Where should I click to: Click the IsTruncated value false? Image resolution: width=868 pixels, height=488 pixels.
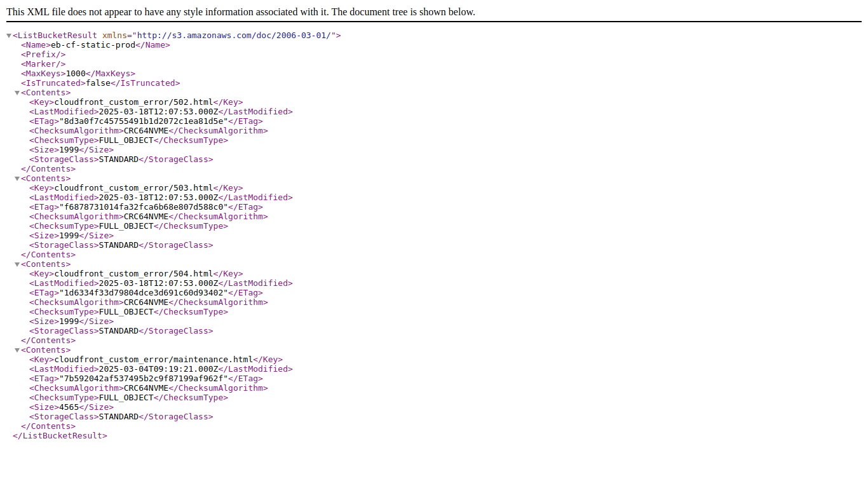pyautogui.click(x=98, y=83)
